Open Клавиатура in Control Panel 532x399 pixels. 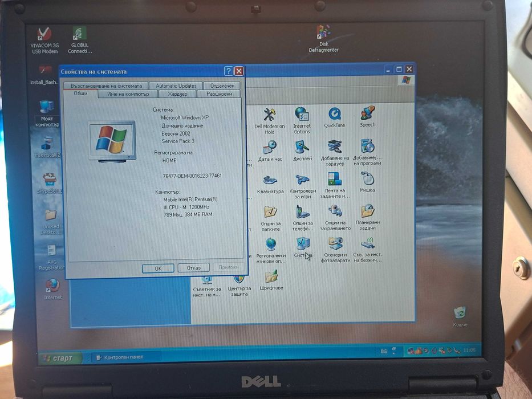click(270, 184)
